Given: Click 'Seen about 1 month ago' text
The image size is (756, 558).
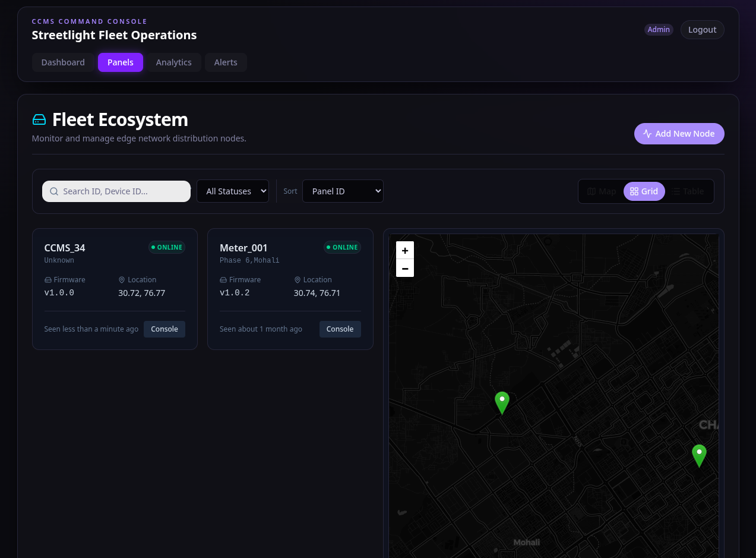Looking at the screenshot, I should [261, 329].
